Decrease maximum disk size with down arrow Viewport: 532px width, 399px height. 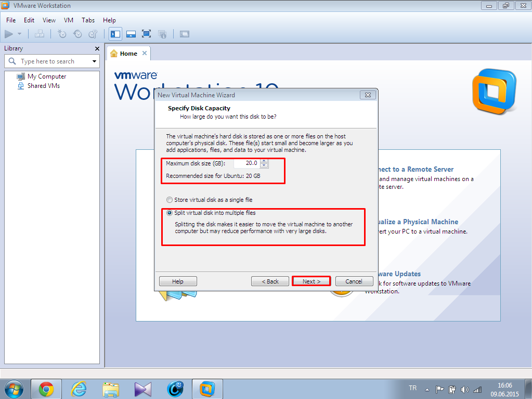pos(264,165)
